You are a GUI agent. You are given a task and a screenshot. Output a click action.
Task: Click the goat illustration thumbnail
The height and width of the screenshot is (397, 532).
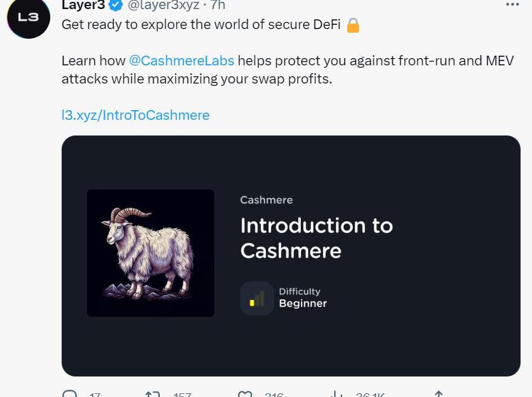(151, 253)
